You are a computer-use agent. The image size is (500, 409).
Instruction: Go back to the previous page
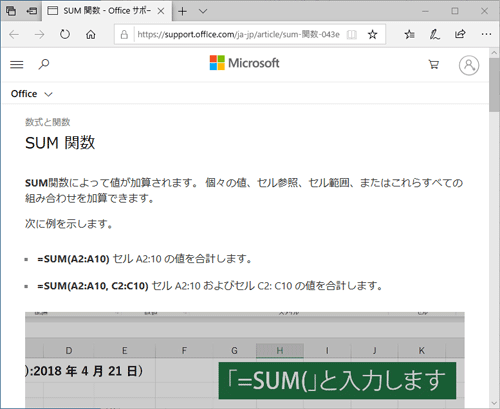14,34
